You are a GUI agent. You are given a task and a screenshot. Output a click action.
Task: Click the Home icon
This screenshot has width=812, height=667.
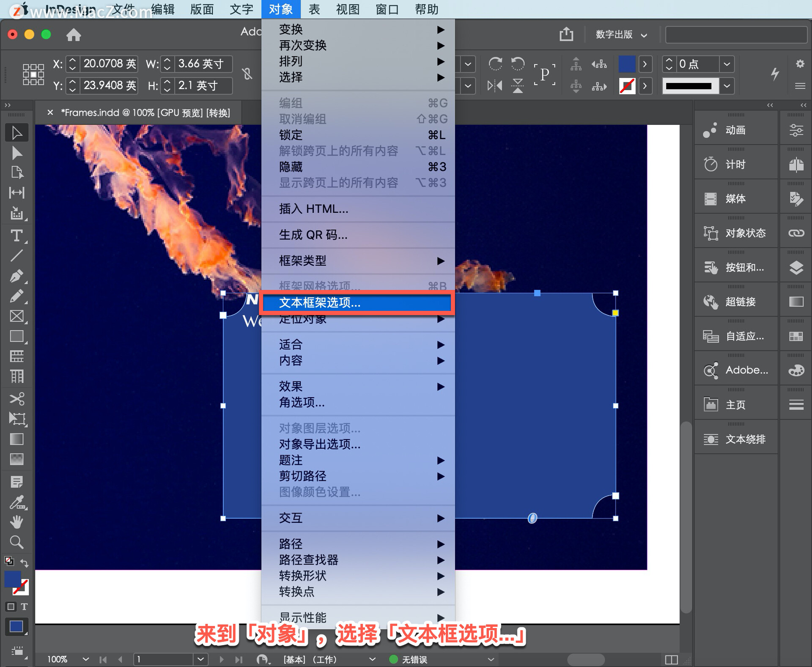tap(74, 35)
